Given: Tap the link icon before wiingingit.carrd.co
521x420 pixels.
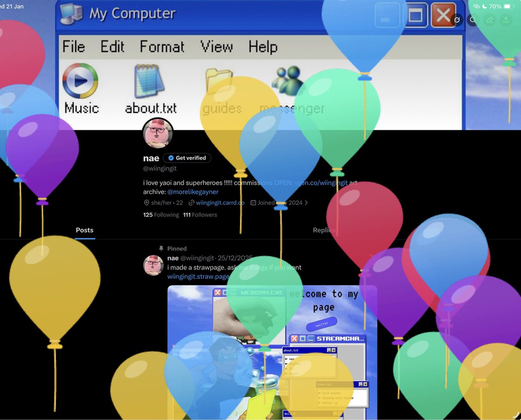Looking at the screenshot, I should 191,203.
